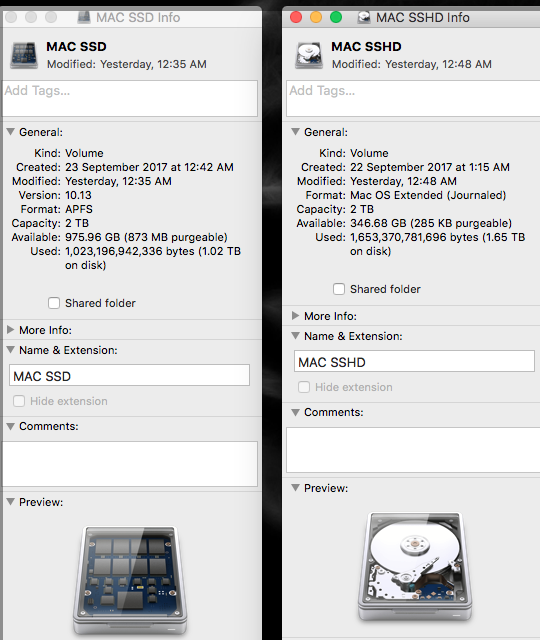Collapse General section in MAC SSHD window
Viewport: 540px width, 640px height.
coord(296,132)
